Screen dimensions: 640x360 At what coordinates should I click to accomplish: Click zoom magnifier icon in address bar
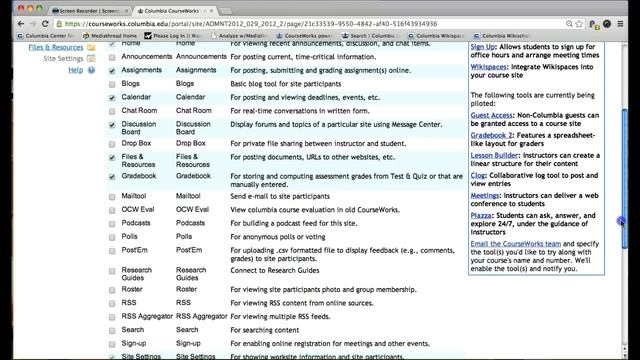[569, 24]
